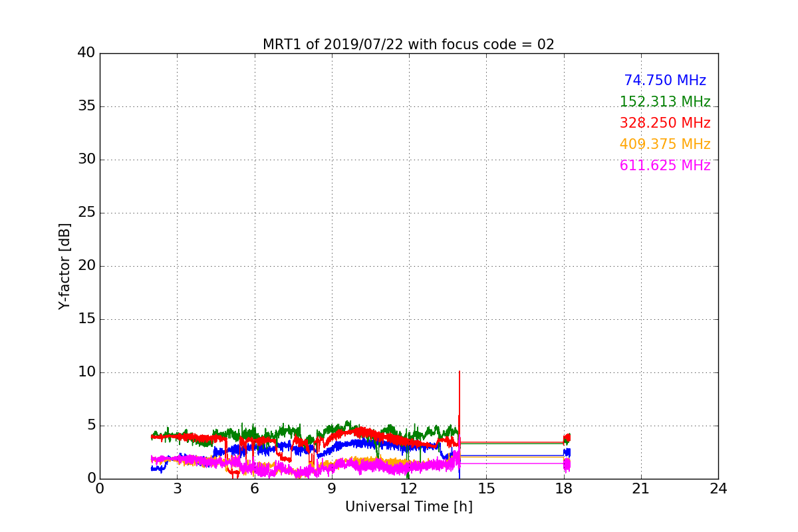The image size is (798, 532).
Task: Click x-axis tick label 18
Action: point(563,489)
